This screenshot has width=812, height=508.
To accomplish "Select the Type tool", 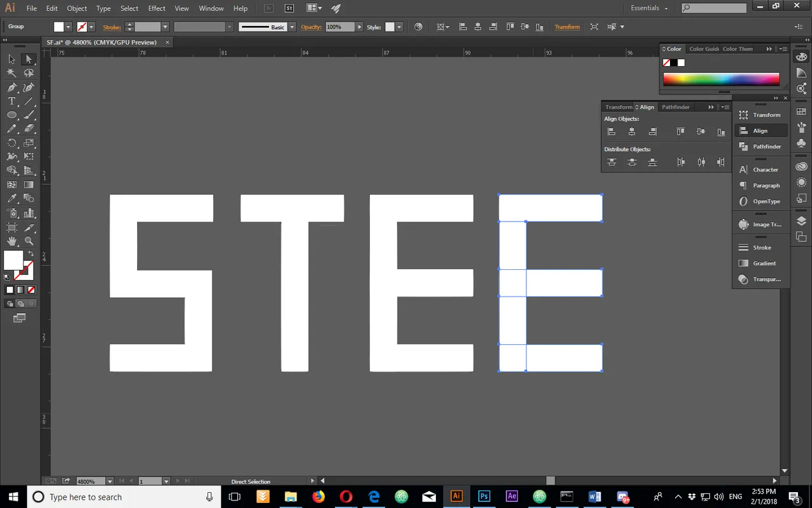I will coord(11,102).
